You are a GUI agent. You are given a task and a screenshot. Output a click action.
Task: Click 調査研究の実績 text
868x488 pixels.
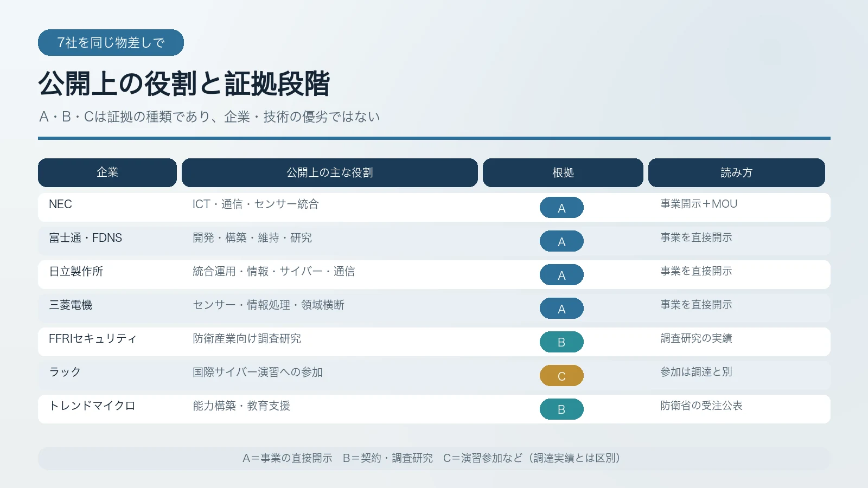coord(696,338)
